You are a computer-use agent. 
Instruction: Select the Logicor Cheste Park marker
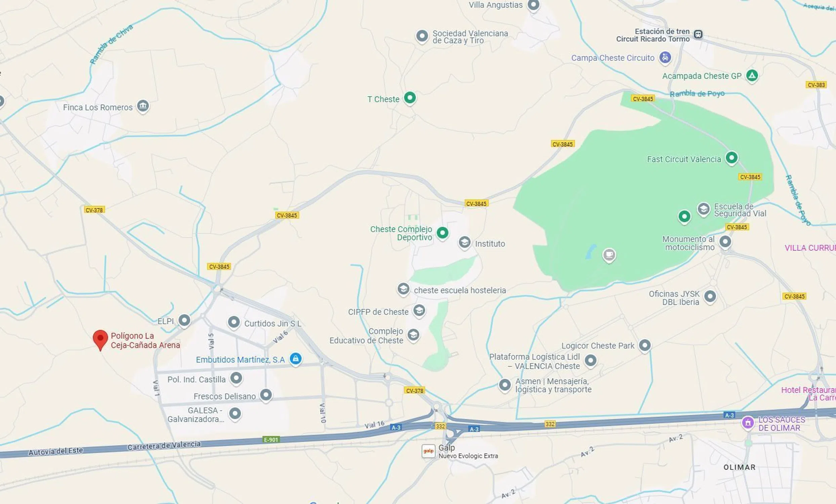tap(645, 346)
